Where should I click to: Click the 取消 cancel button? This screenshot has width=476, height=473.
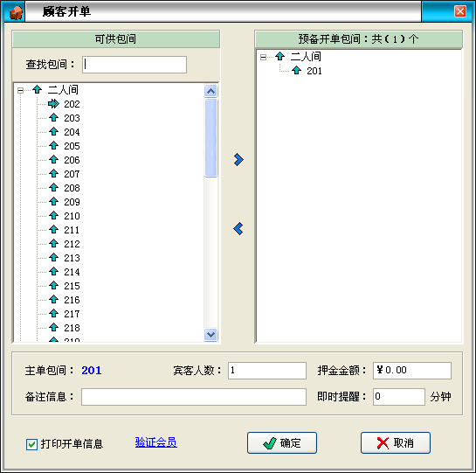click(396, 443)
